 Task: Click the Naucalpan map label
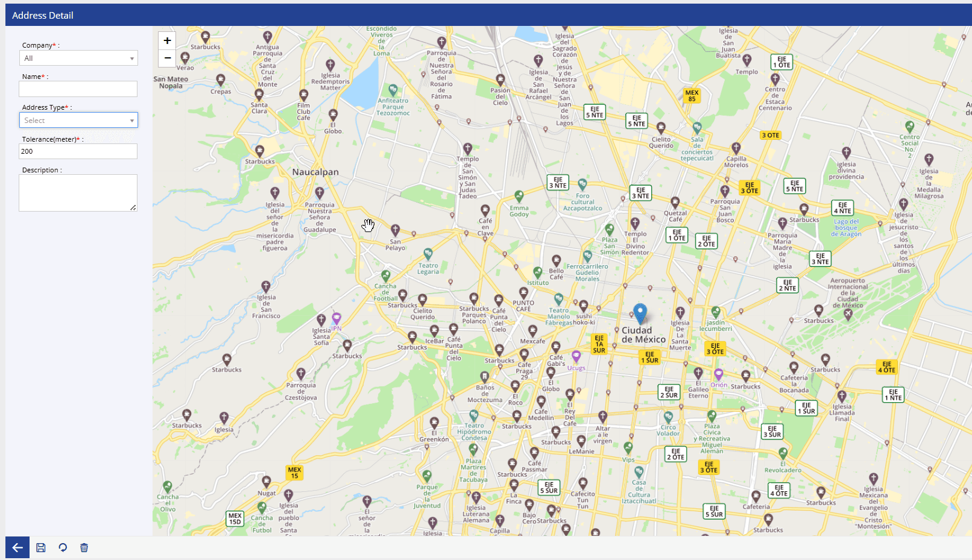pos(315,172)
